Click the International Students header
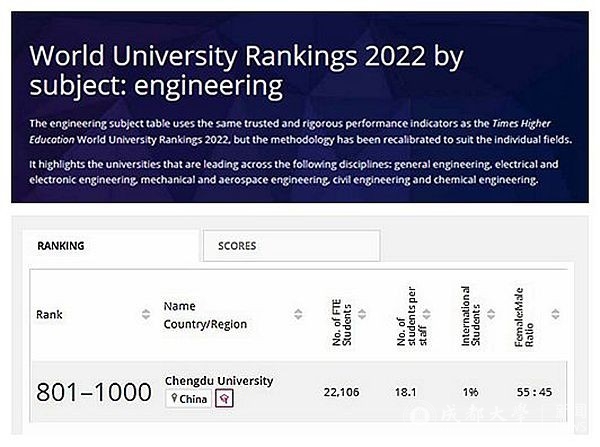 [x=470, y=316]
